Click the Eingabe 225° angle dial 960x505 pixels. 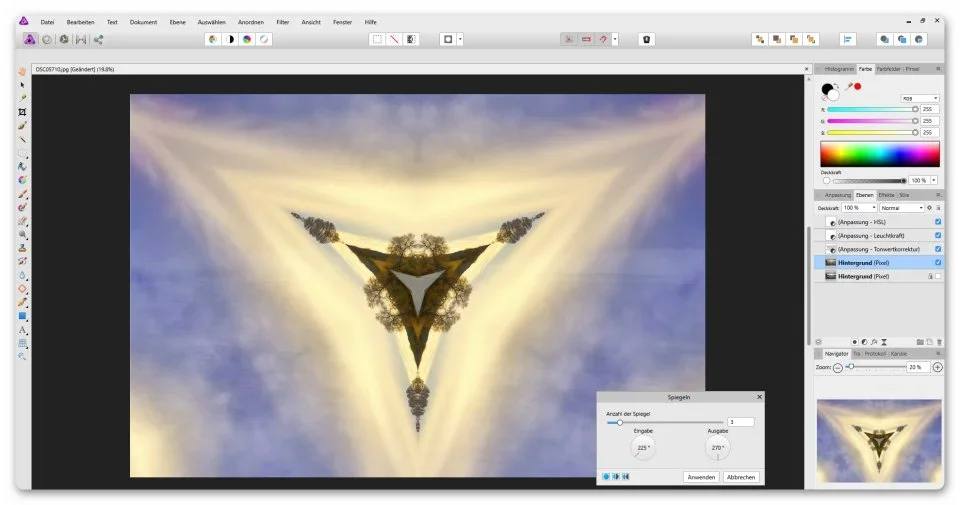tap(643, 447)
